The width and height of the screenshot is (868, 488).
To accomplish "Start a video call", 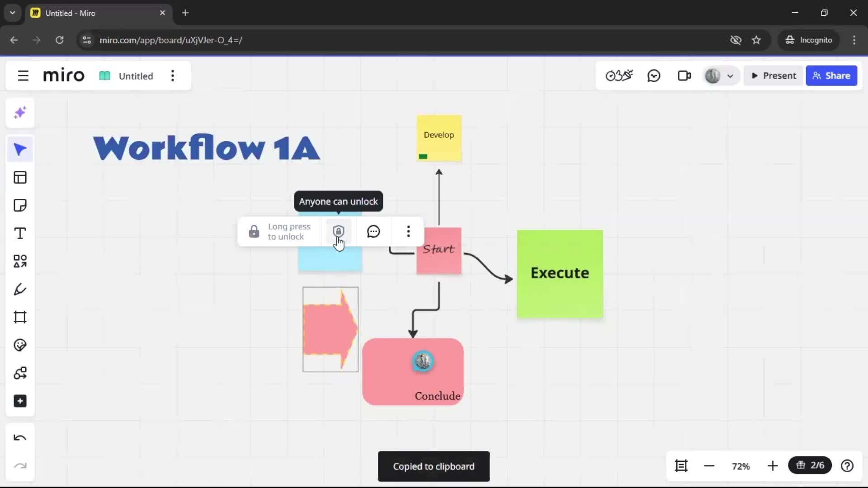I will tap(684, 76).
